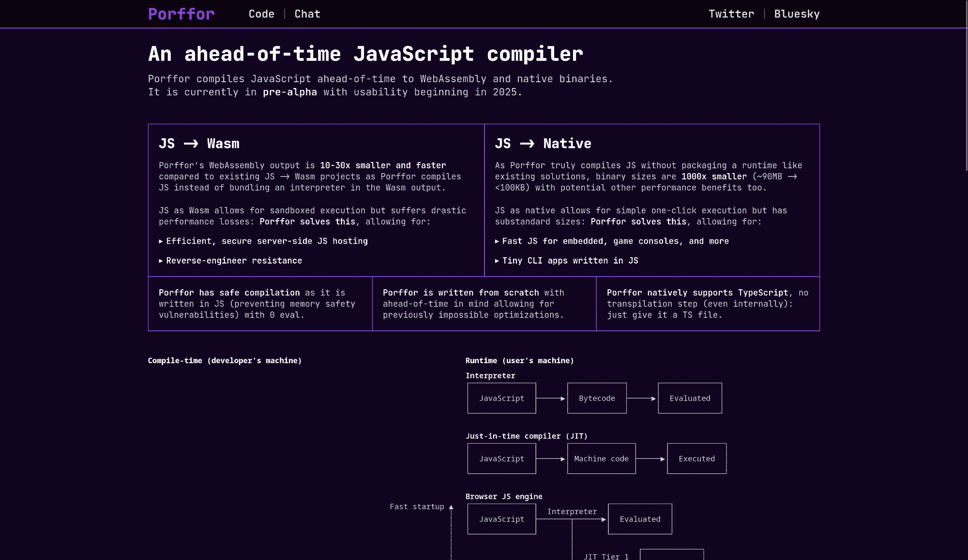Click the 'JS → Native' section heading
968x560 pixels.
point(543,144)
